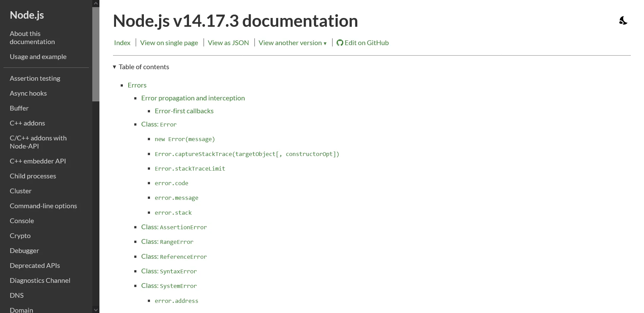The image size is (644, 313).
Task: Jump to Class: SyntaxError
Action: [169, 271]
